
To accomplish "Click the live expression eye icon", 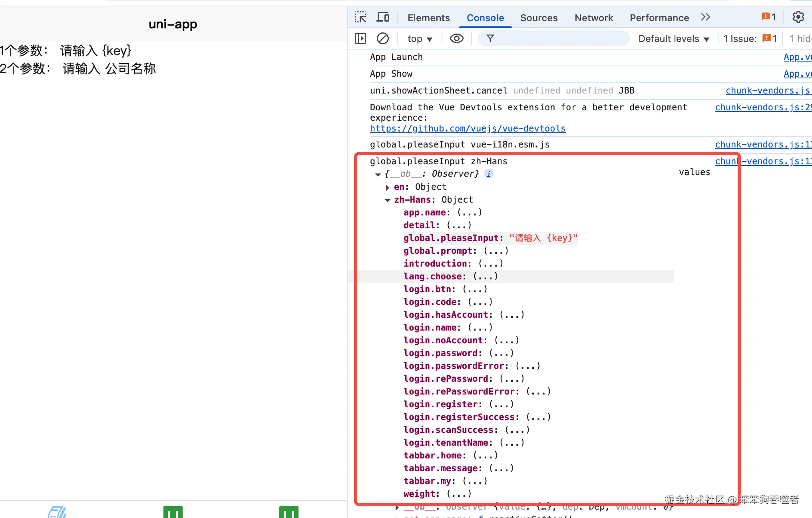I will (456, 39).
